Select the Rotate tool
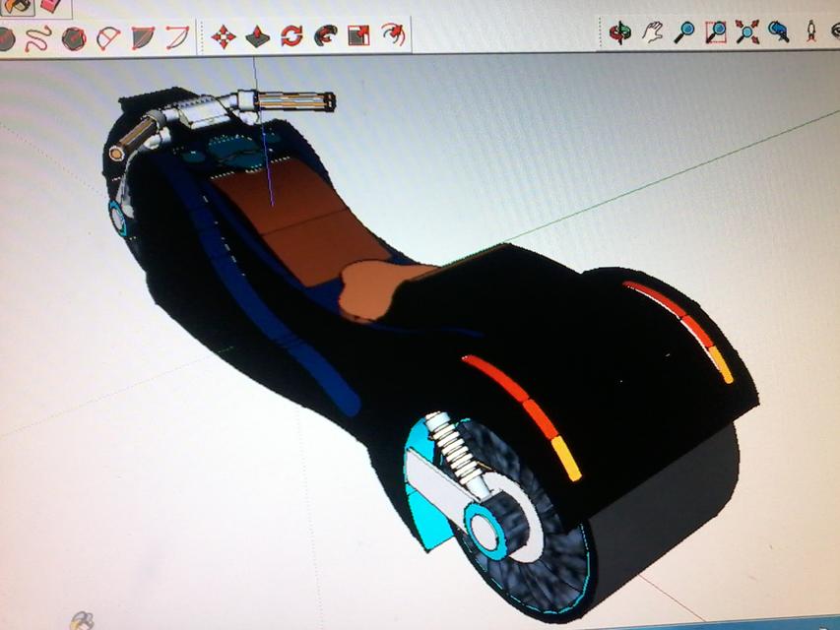Viewport: 840px width, 630px height. click(291, 36)
